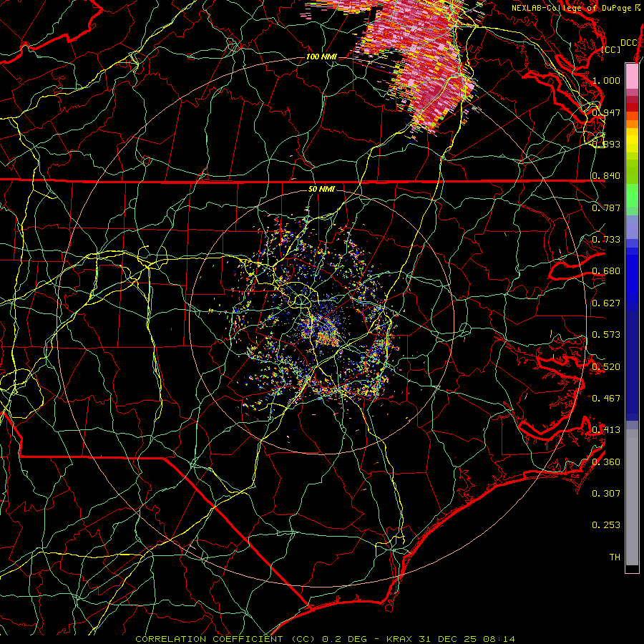This screenshot has width=644, height=644.
Task: Select the 0.253 scale value
Action: [606, 525]
